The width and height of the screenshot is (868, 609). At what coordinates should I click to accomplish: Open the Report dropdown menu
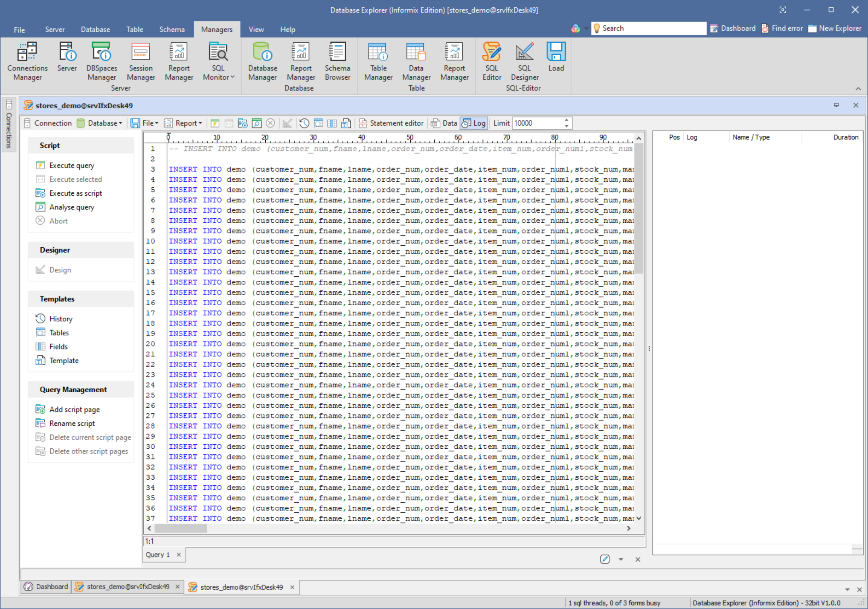[x=183, y=123]
